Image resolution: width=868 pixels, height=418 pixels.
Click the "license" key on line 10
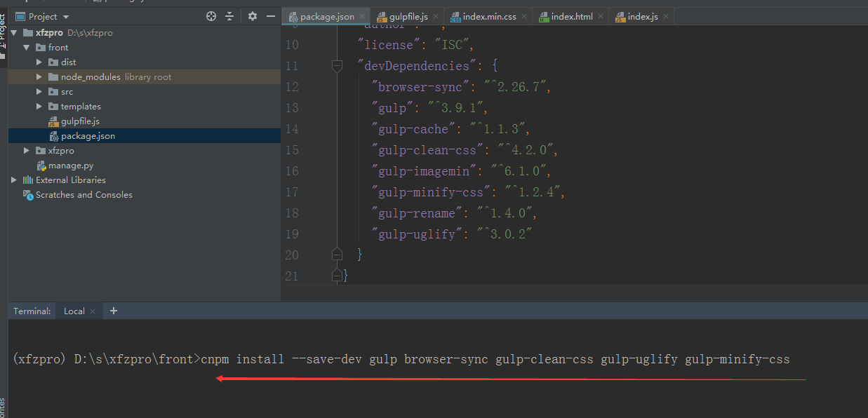389,45
